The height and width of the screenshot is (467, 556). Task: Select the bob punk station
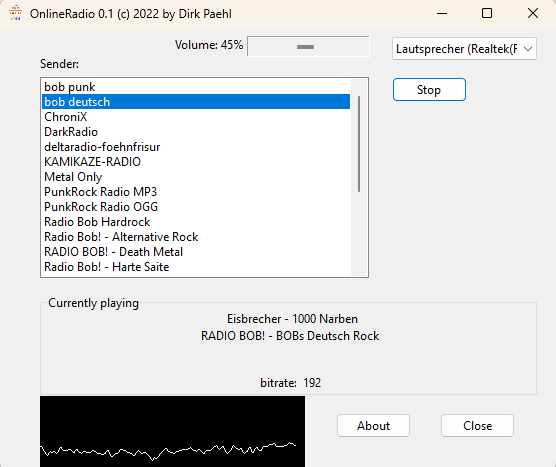(x=196, y=87)
